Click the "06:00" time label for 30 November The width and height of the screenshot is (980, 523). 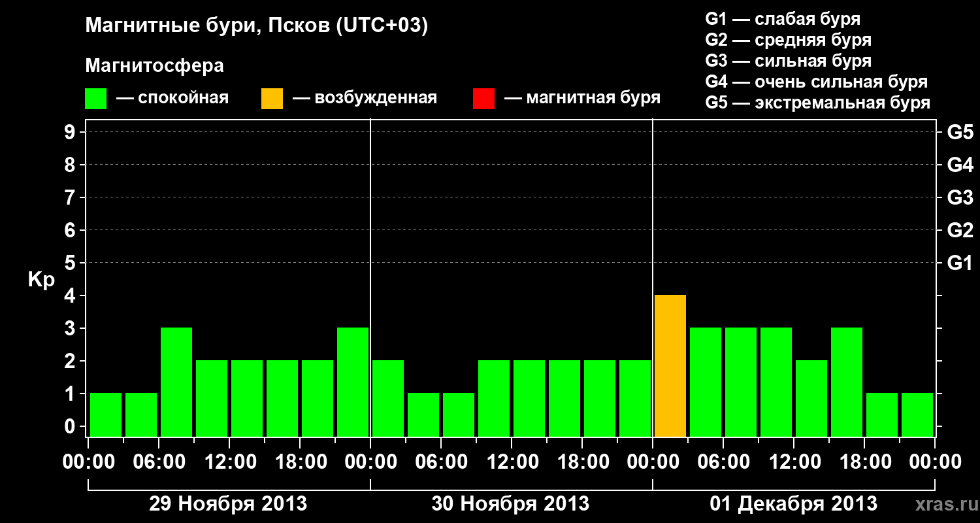441,462
